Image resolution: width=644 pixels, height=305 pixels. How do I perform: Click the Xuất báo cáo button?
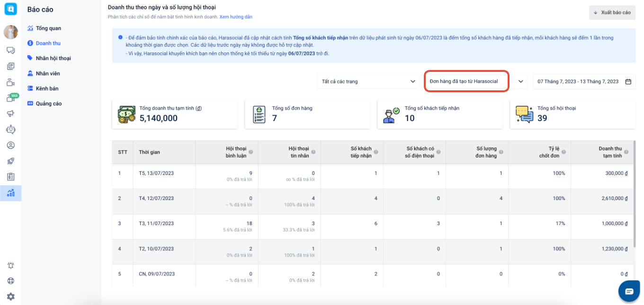coord(612,12)
